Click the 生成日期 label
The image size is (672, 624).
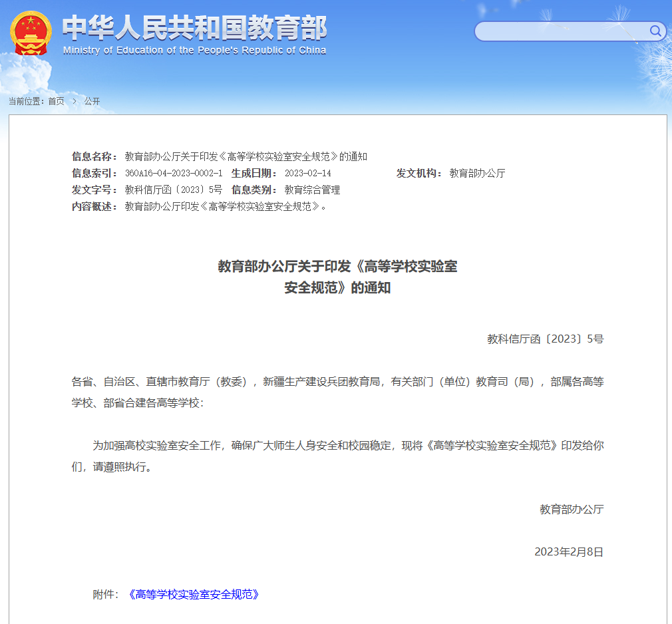pos(254,173)
